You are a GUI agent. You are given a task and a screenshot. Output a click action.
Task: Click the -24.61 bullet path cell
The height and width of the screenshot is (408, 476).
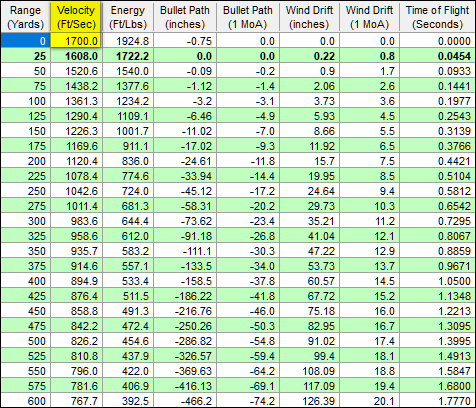tap(185, 161)
